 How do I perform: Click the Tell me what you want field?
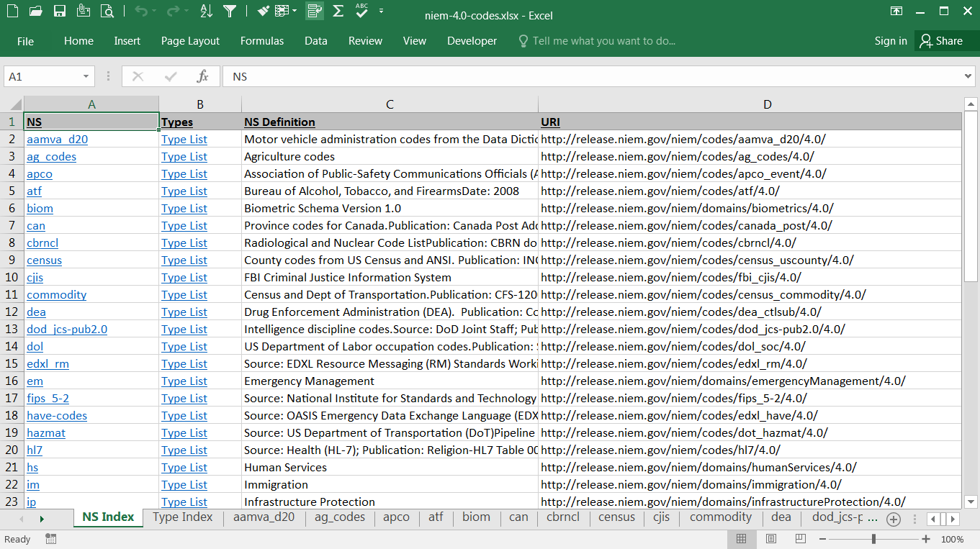[x=603, y=41]
